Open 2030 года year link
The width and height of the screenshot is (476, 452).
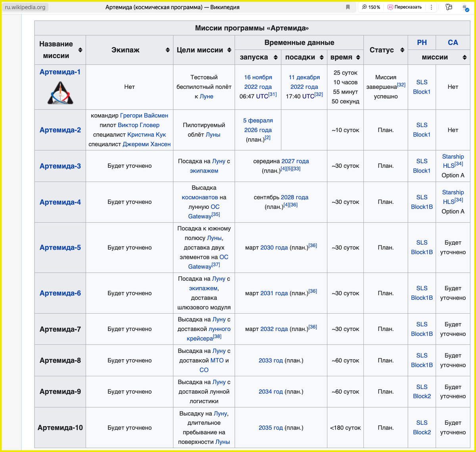pyautogui.click(x=274, y=247)
